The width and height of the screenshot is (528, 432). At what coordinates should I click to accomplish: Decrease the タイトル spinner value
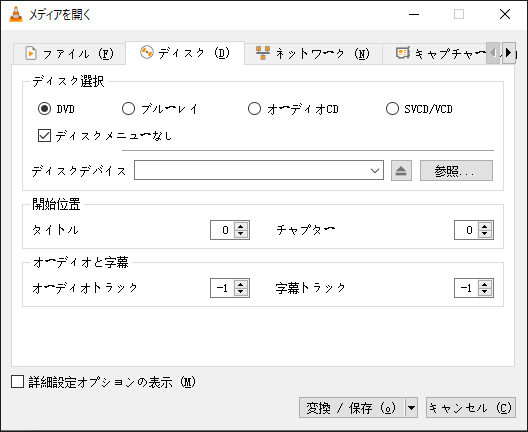click(241, 233)
